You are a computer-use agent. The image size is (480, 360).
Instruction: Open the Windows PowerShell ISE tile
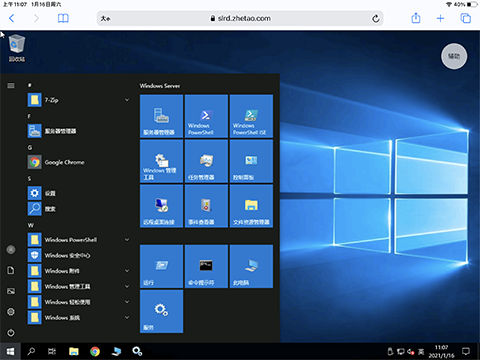pyautogui.click(x=251, y=116)
